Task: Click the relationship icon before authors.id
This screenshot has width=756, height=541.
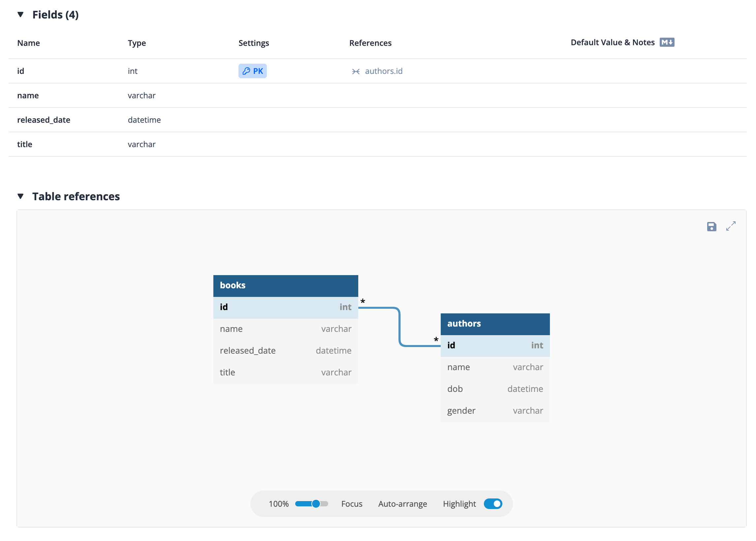Action: [x=356, y=71]
